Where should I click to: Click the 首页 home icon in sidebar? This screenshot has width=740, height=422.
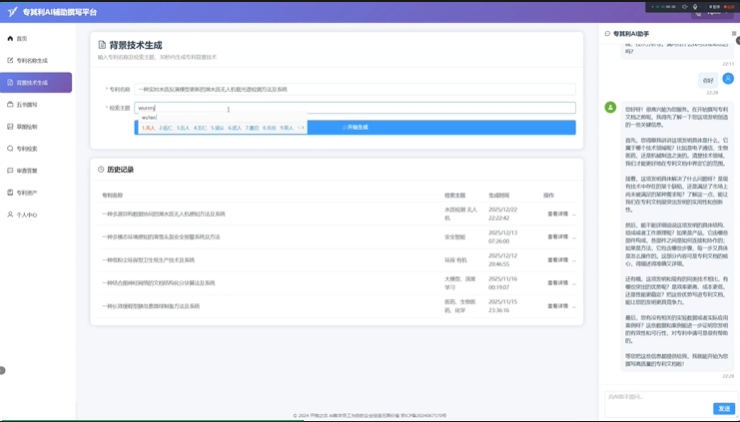click(x=10, y=38)
